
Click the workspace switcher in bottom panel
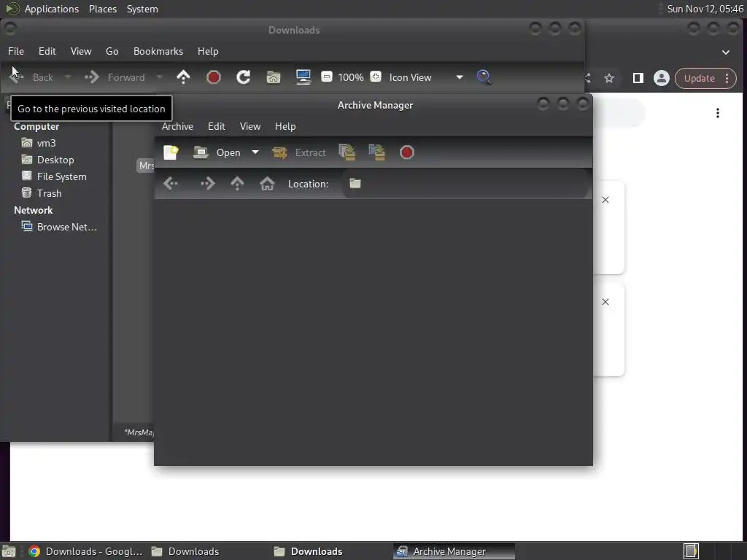pos(691,551)
